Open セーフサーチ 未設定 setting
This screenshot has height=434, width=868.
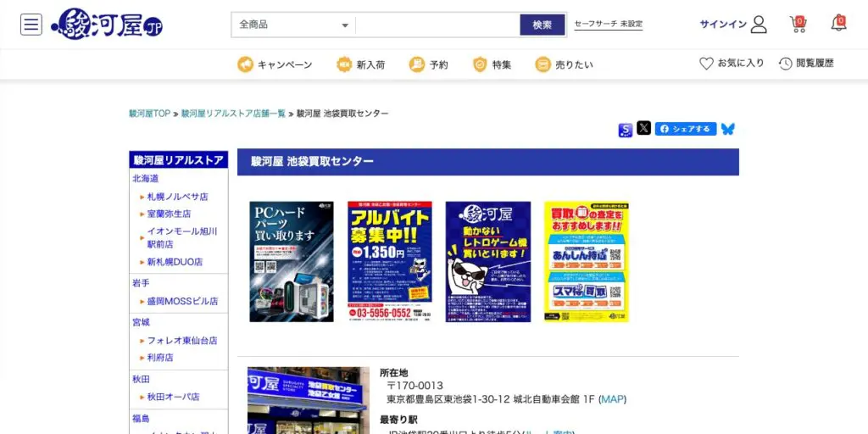point(609,25)
